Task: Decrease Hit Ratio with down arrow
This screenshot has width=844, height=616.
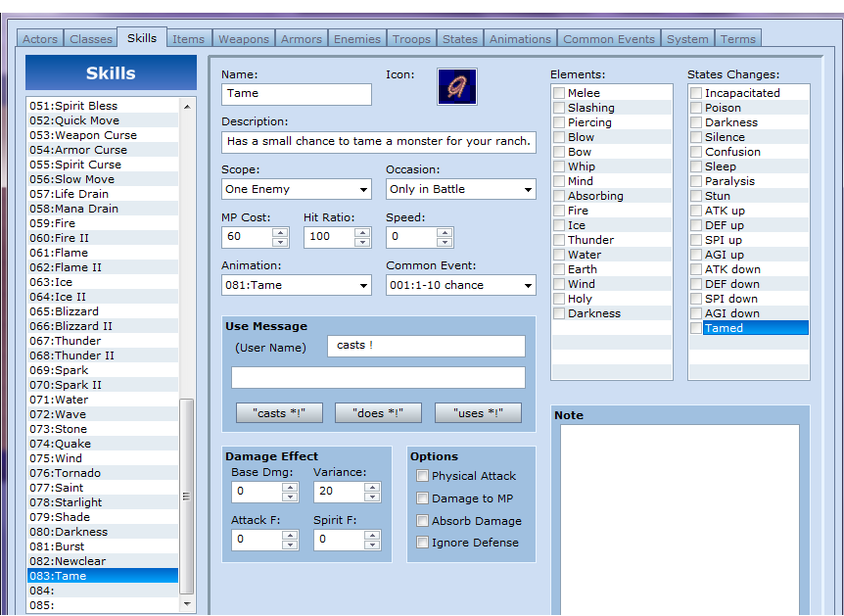Action: [x=362, y=242]
